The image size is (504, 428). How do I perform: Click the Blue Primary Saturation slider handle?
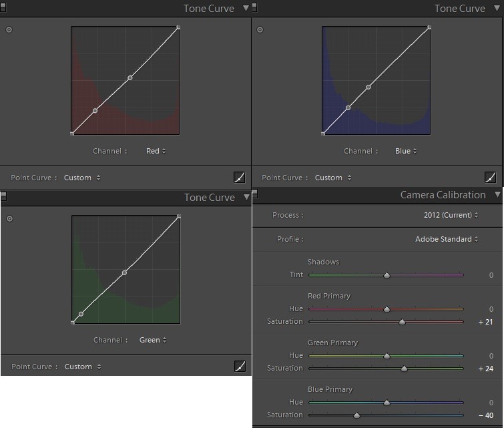(356, 415)
